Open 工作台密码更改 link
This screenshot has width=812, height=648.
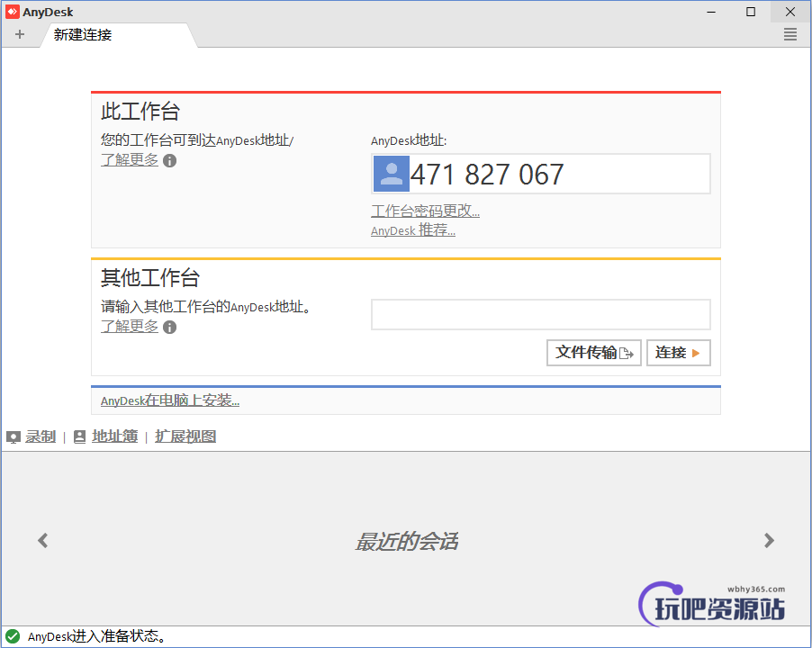(x=425, y=211)
